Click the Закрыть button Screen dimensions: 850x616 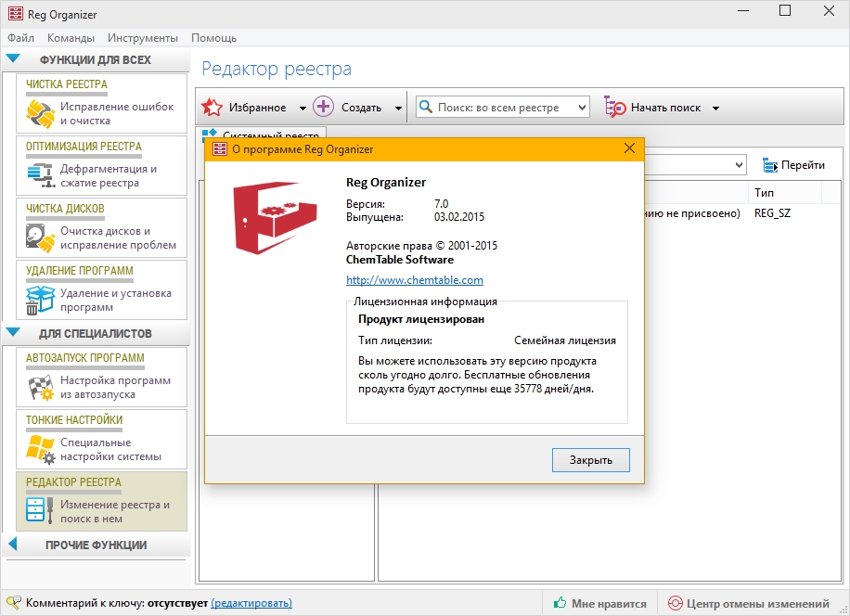coord(591,460)
